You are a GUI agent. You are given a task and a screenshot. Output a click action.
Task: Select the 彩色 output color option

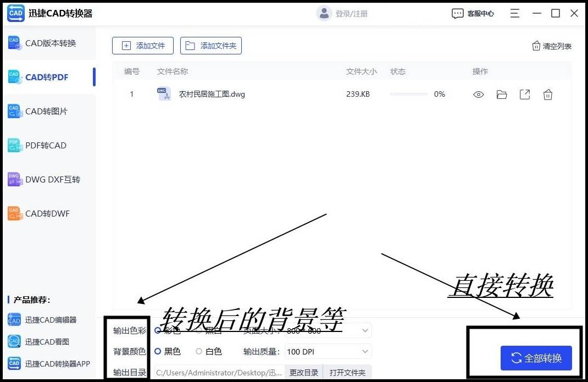click(x=158, y=330)
